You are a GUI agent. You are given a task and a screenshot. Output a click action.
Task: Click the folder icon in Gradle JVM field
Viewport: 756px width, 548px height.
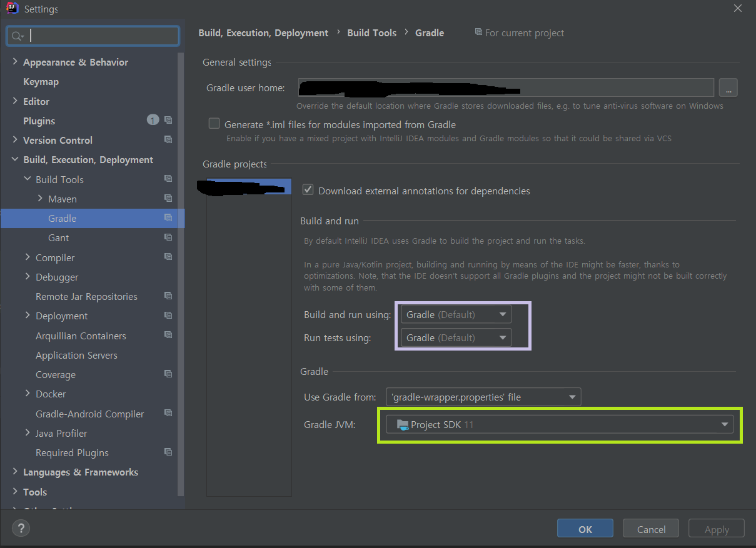click(403, 425)
